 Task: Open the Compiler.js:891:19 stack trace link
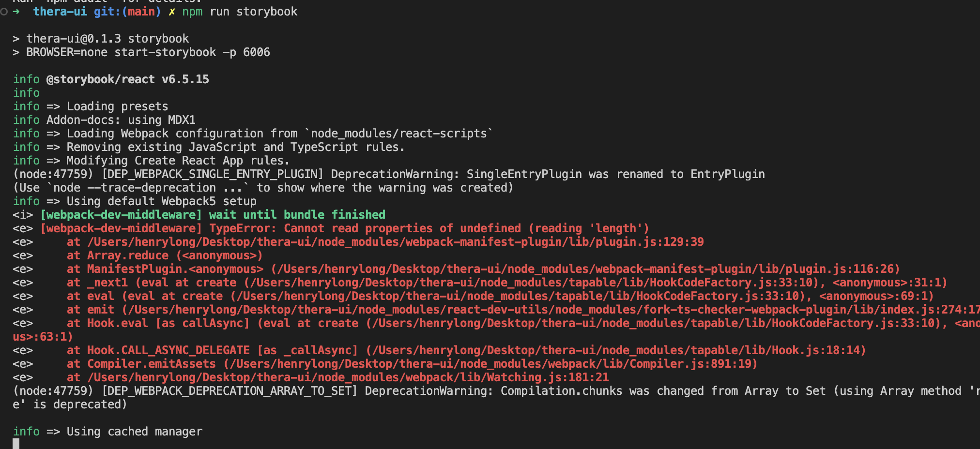[x=490, y=364]
